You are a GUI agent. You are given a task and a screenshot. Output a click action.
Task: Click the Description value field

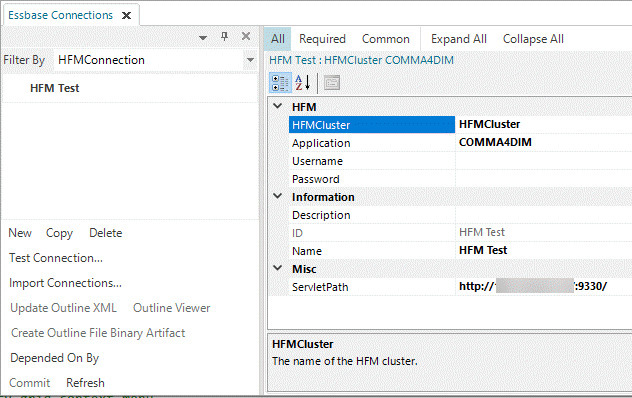tap(543, 215)
